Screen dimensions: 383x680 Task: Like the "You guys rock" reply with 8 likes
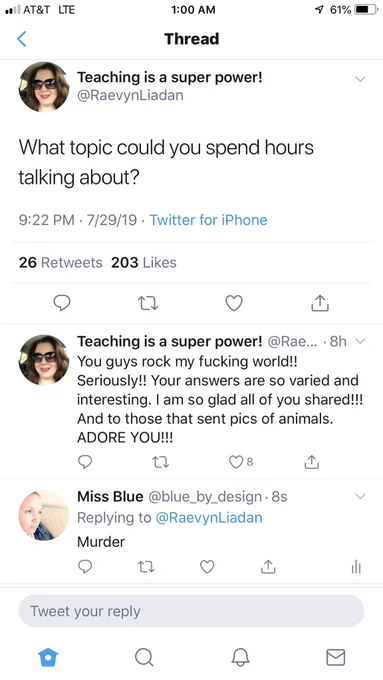pyautogui.click(x=241, y=462)
